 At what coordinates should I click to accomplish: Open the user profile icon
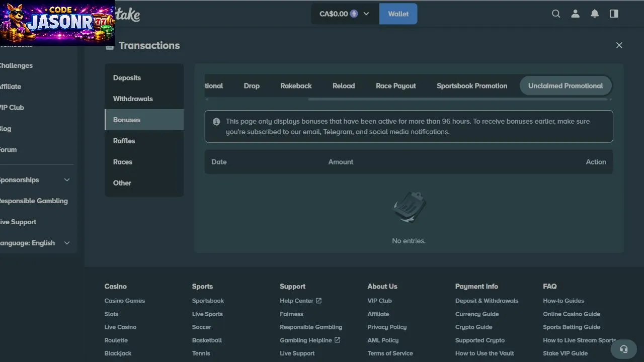coord(575,14)
